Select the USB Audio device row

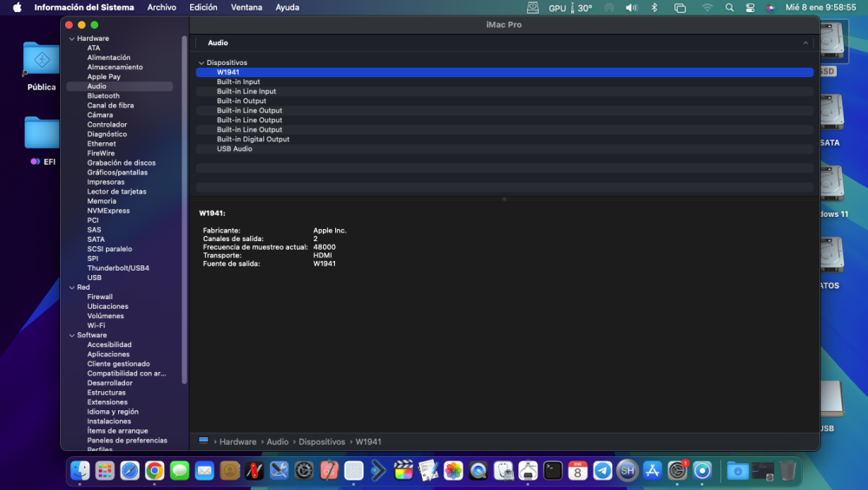(x=504, y=149)
